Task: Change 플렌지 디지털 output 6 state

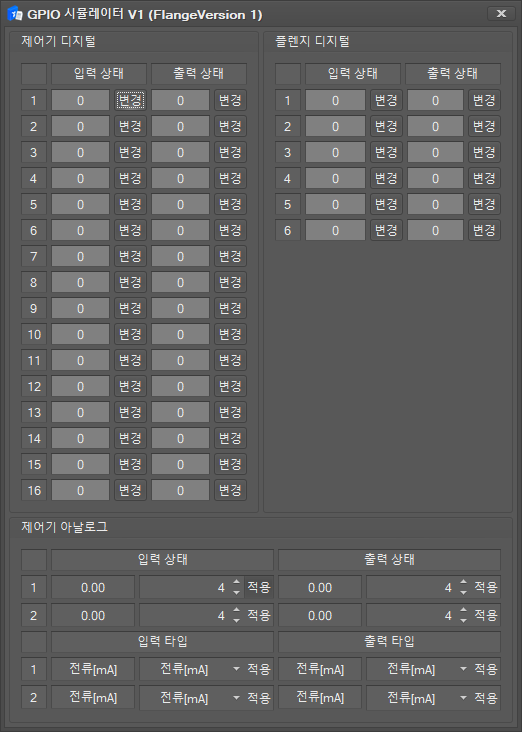Action: (x=484, y=230)
